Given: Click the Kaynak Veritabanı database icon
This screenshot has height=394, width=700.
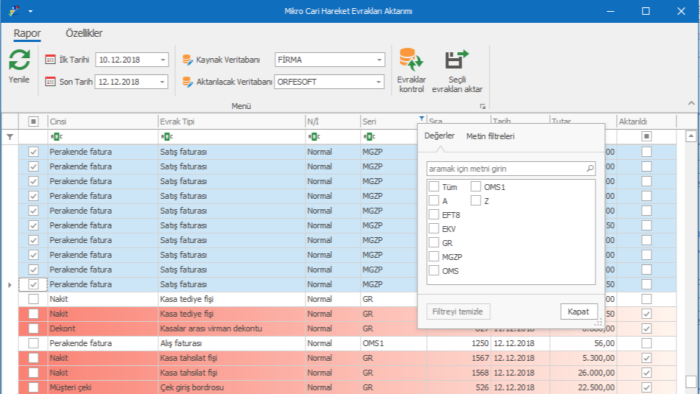Looking at the screenshot, I should point(188,59).
